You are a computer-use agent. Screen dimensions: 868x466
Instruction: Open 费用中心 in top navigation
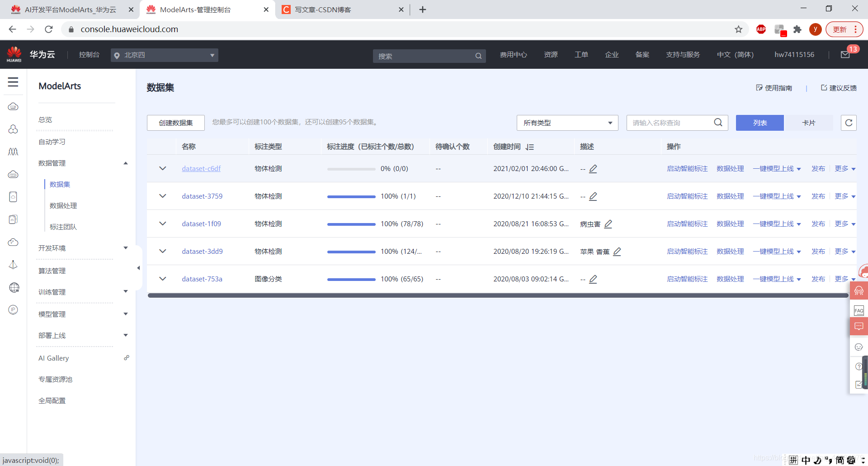pyautogui.click(x=513, y=55)
